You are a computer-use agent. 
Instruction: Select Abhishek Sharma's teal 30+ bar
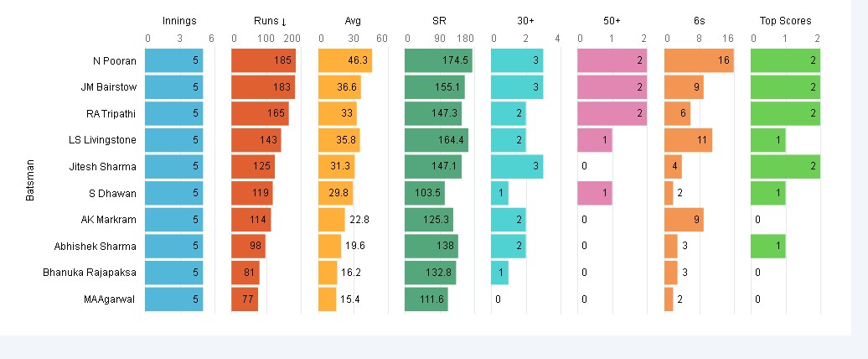click(x=508, y=246)
